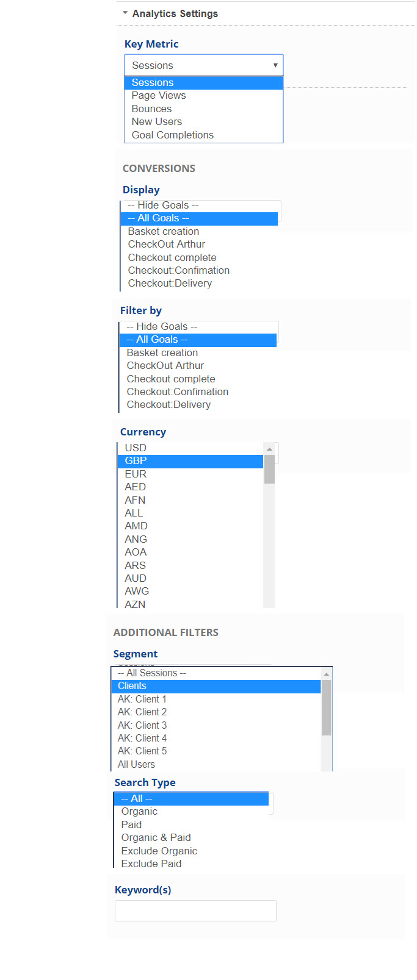This screenshot has height=980, width=417.
Task: Click the Currency list scrollbar thumb
Action: click(x=269, y=469)
